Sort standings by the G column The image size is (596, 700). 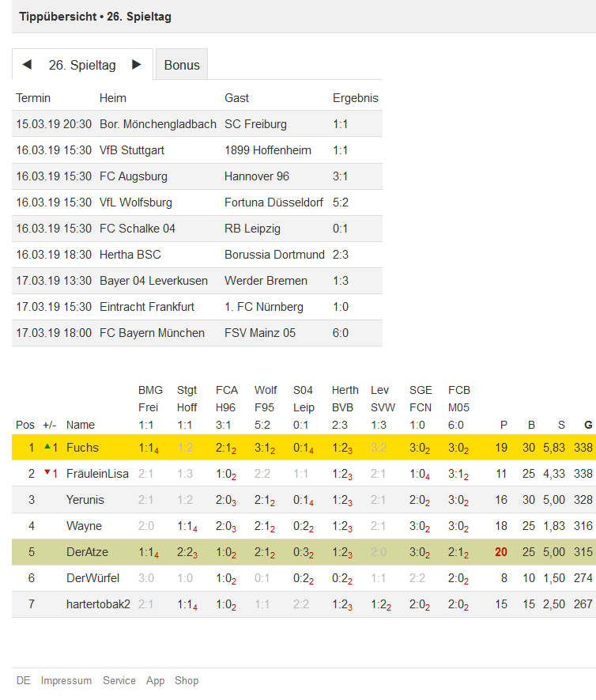[588, 425]
